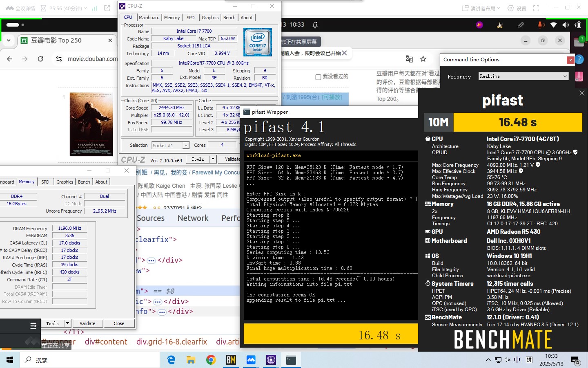Click the browser back arrow
This screenshot has height=368, width=588.
click(9, 59)
